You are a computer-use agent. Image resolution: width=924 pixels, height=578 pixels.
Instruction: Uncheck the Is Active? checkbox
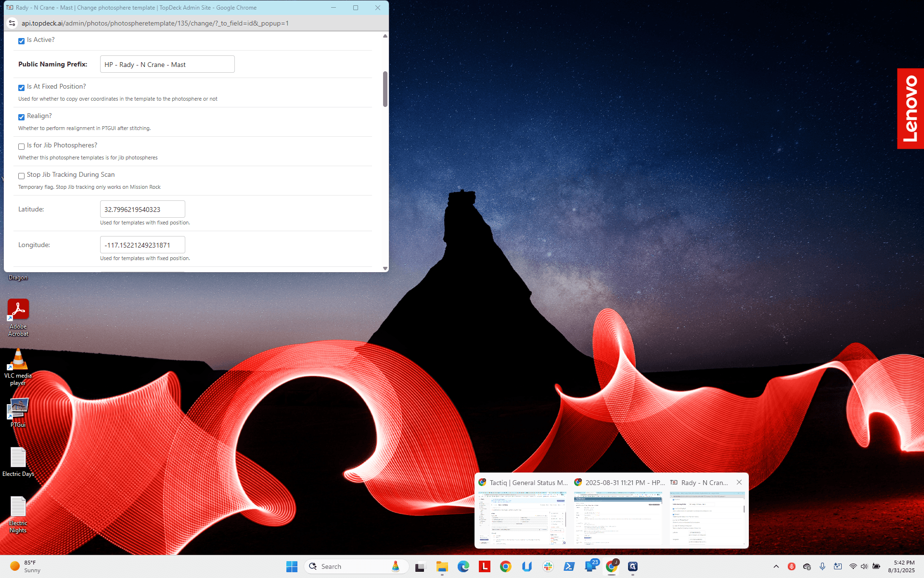(x=21, y=41)
